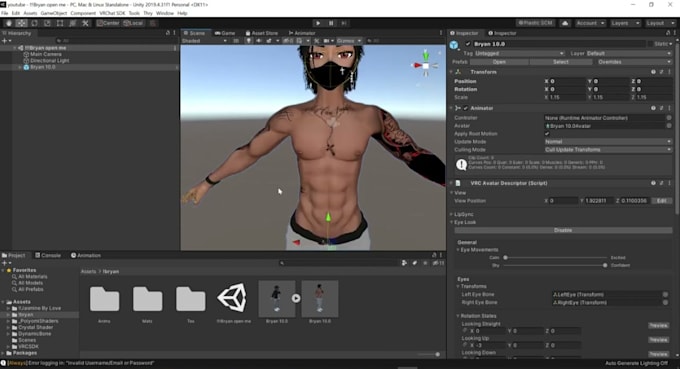Open Transform component help icon
The width and height of the screenshot is (680, 369).
coord(653,72)
